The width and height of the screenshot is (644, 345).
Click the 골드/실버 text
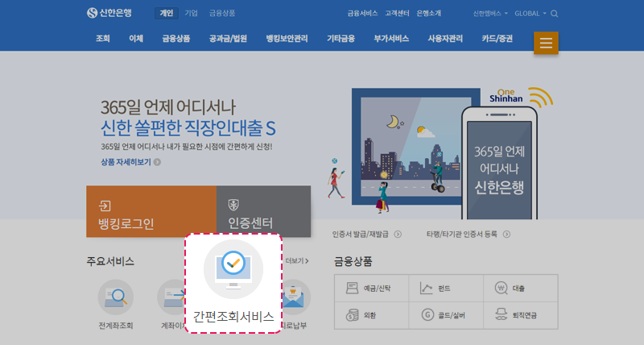tap(452, 315)
